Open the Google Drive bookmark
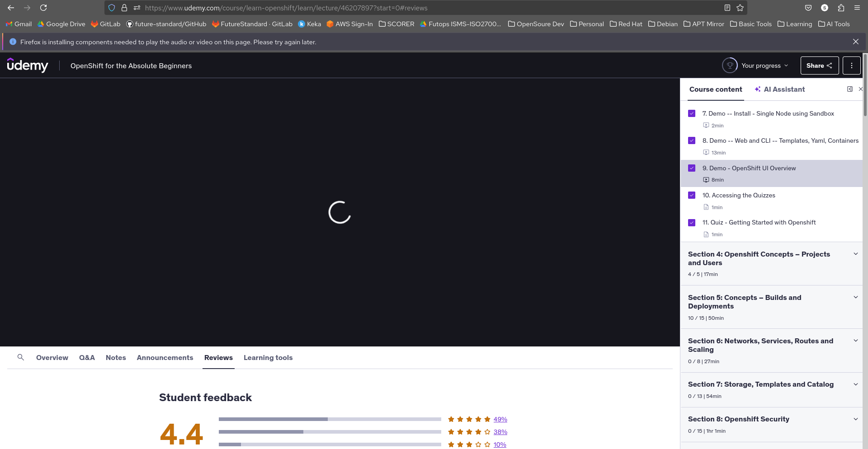Image resolution: width=868 pixels, height=449 pixels. point(61,24)
